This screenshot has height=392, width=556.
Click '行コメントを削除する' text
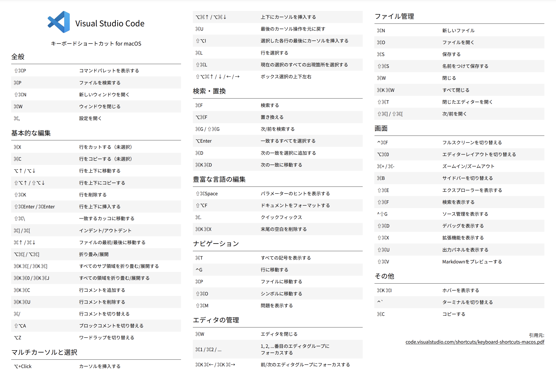coord(102,302)
